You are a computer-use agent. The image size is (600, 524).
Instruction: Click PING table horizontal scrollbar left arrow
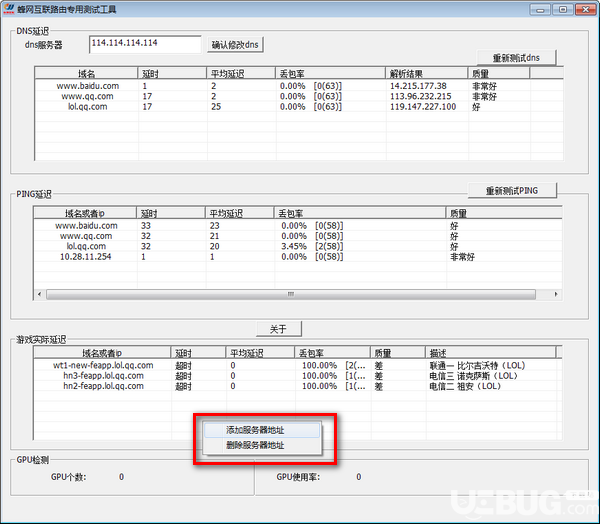tap(39, 294)
